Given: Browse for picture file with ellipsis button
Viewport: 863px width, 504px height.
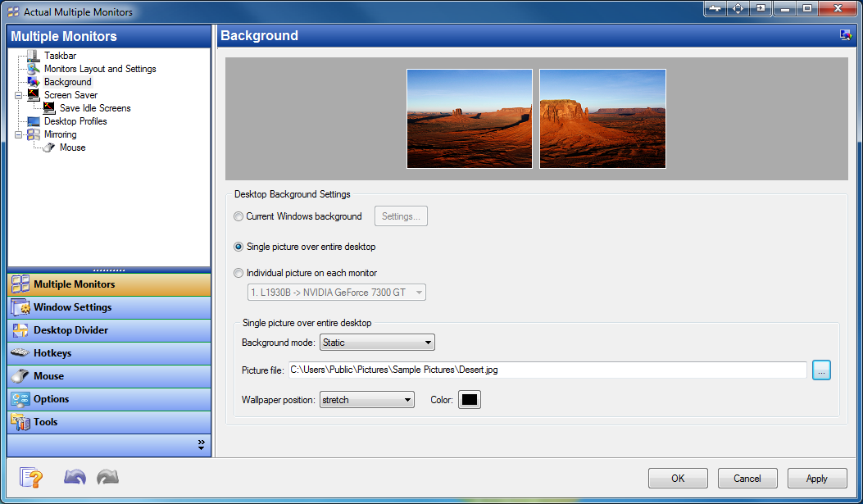Looking at the screenshot, I should coord(821,370).
